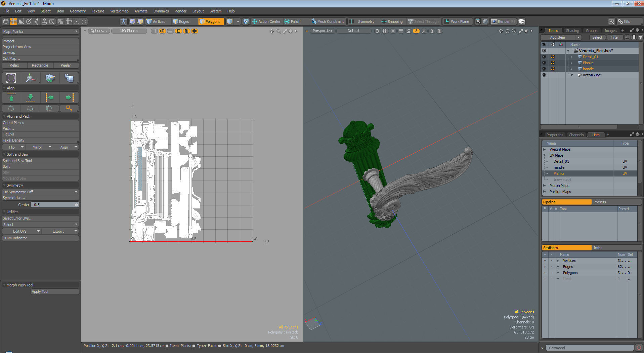This screenshot has width=644, height=353.
Task: Click the align UVs left arrow icon
Action: click(50, 97)
